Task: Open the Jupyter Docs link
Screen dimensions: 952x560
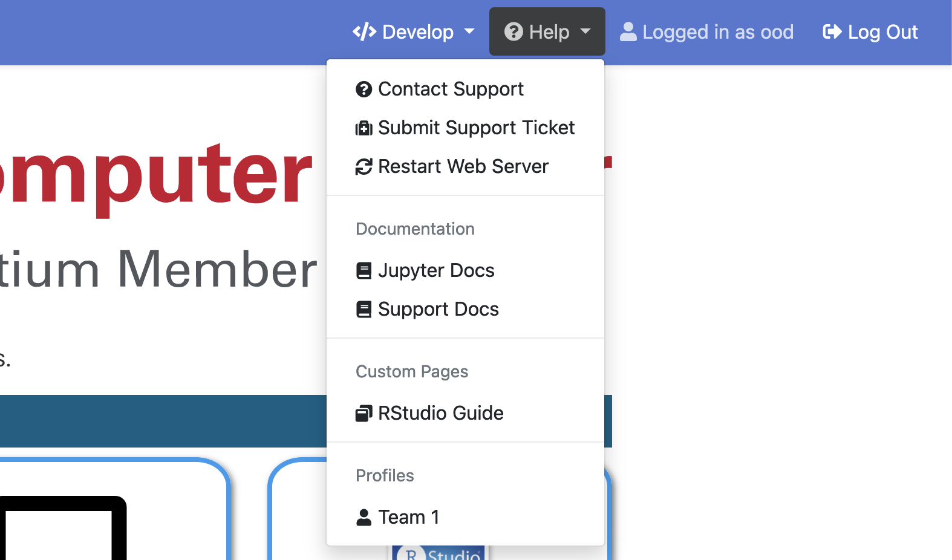Action: 436,271
